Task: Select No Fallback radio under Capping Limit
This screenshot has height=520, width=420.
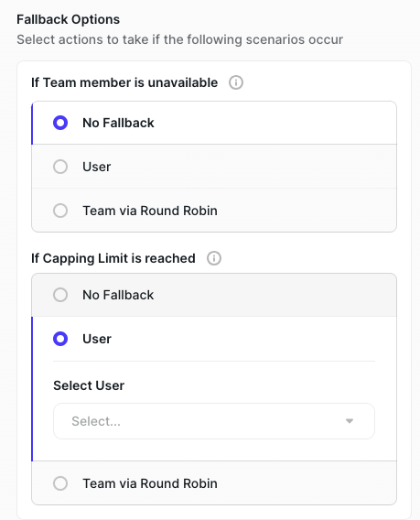Action: 60,295
